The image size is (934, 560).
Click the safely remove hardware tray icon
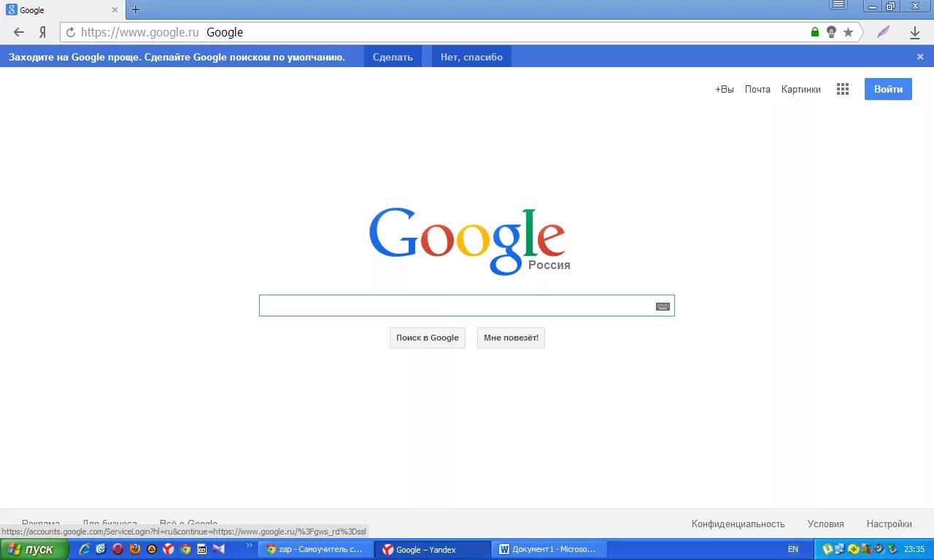point(892,549)
